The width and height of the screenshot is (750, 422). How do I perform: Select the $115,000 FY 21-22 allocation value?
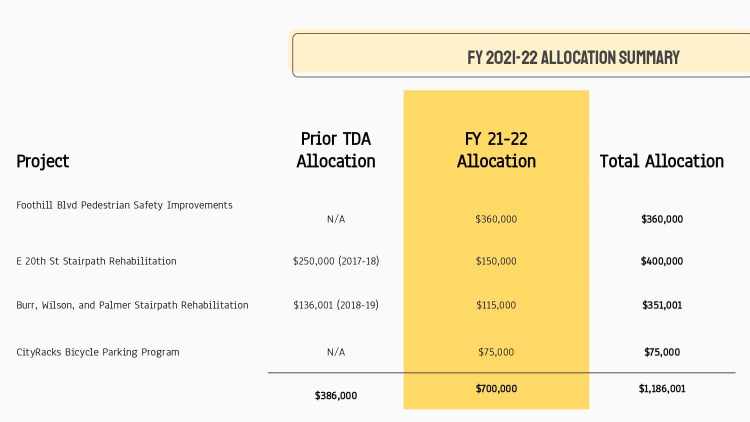point(496,305)
